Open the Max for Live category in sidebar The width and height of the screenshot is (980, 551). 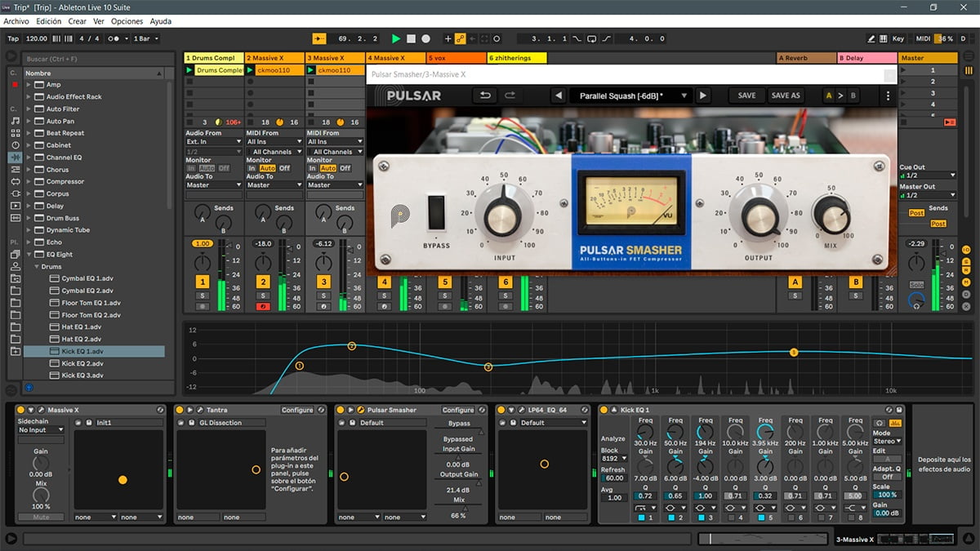click(16, 181)
